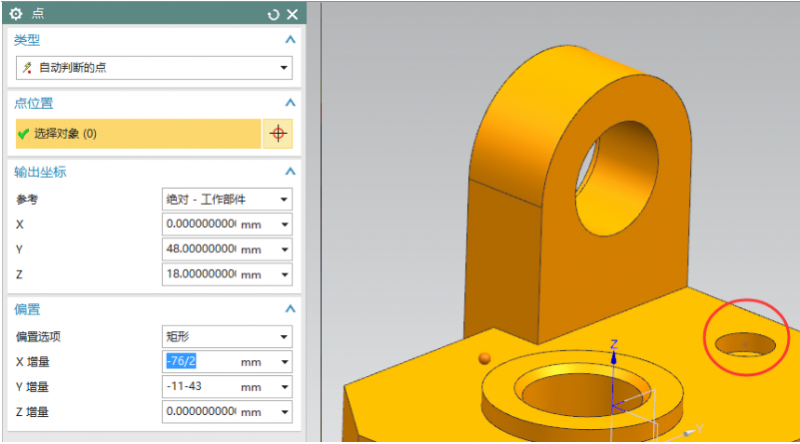Collapse the 输出坐标 section
800x444 pixels.
(290, 171)
